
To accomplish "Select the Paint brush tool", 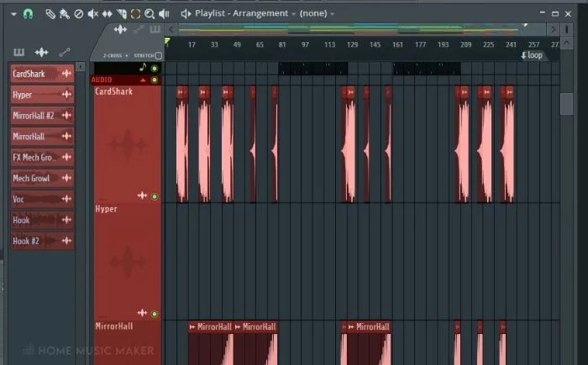I will (64, 14).
